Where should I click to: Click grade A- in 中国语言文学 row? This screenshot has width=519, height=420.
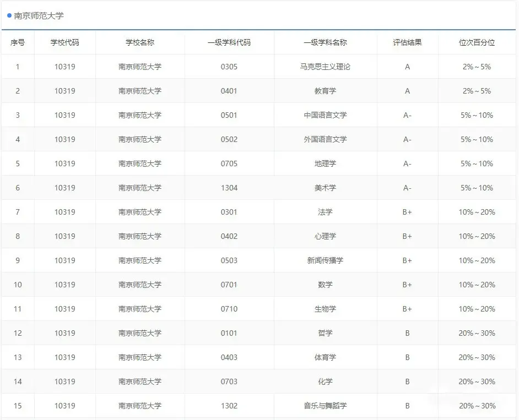point(408,115)
